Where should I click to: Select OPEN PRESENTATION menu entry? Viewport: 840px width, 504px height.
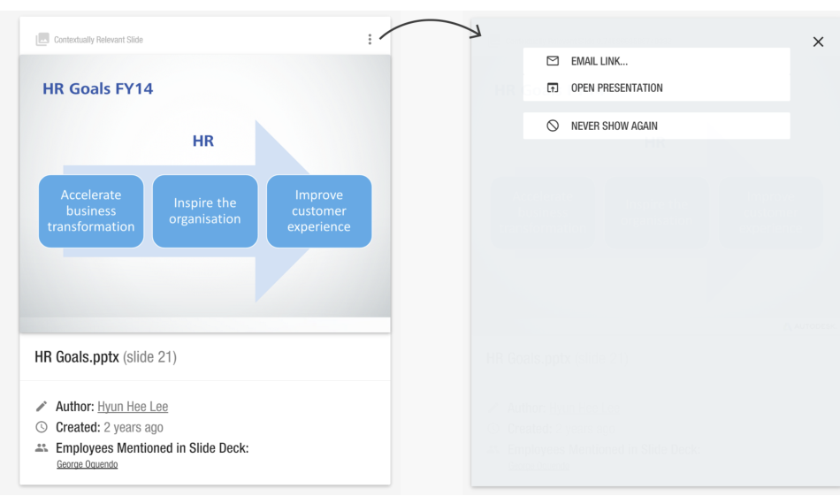click(x=656, y=88)
